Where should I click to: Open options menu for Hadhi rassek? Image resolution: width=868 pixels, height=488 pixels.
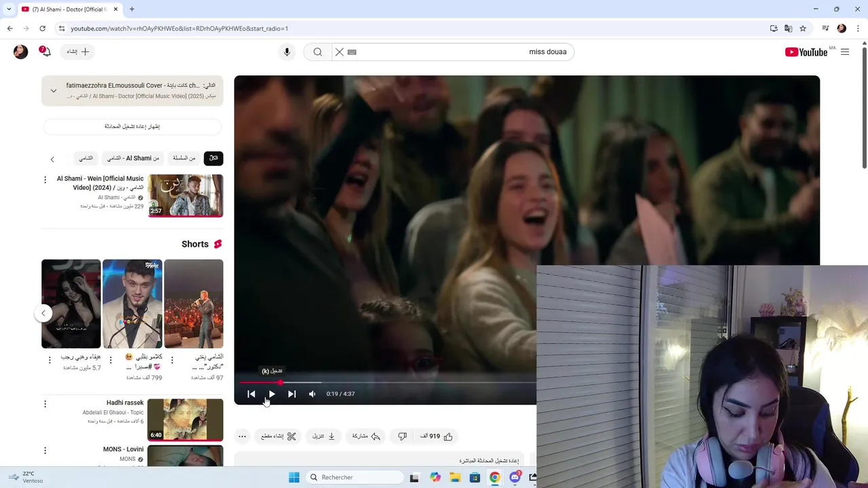click(45, 404)
